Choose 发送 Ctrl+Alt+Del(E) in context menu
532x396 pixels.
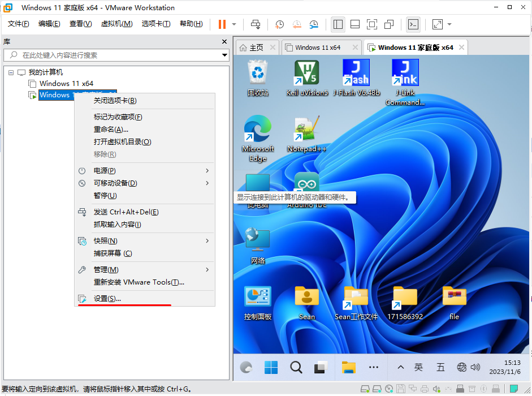(x=145, y=212)
